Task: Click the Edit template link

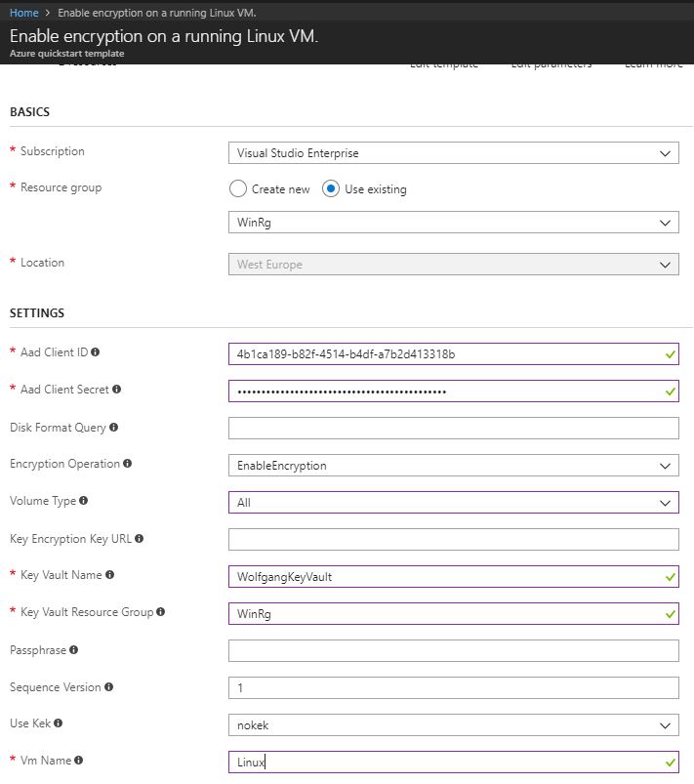Action: pyautogui.click(x=445, y=62)
